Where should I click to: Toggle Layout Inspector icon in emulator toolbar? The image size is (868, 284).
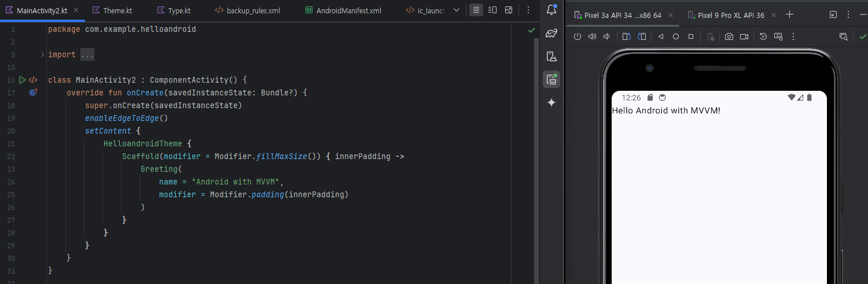coord(844,36)
